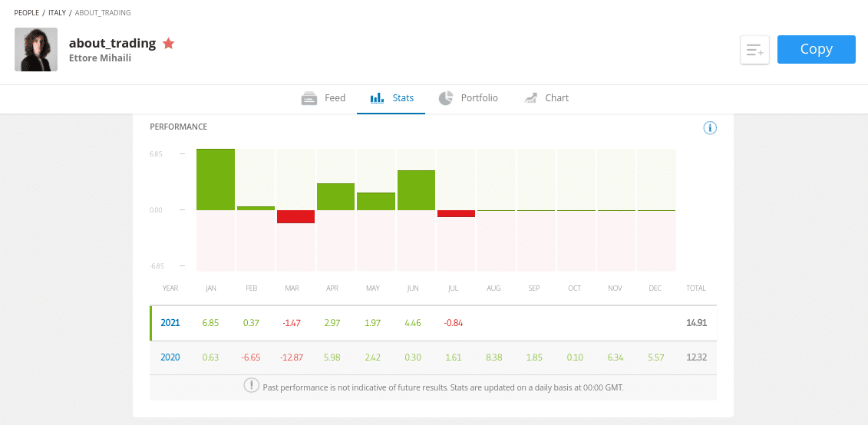
Task: Click the red star next to about_trading
Action: pyautogui.click(x=169, y=43)
